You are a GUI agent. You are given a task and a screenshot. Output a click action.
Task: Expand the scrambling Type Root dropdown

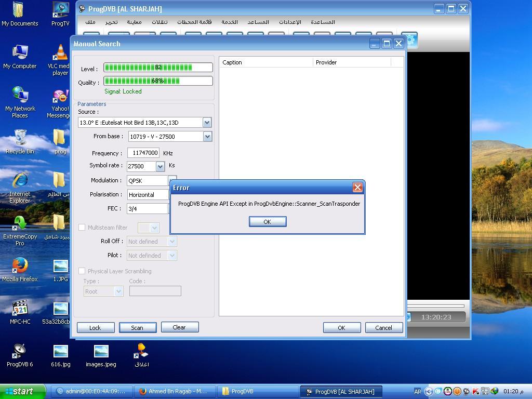[118, 291]
